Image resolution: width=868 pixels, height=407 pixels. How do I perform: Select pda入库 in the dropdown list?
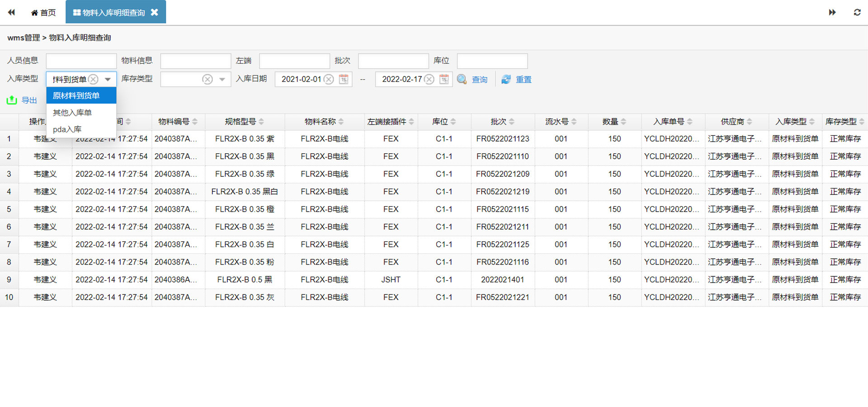point(81,129)
